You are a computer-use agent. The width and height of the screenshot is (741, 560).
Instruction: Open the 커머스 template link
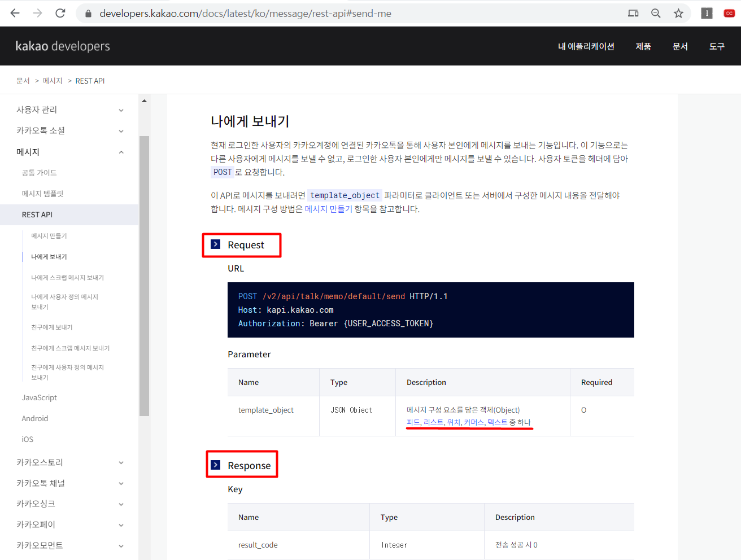pyautogui.click(x=474, y=422)
